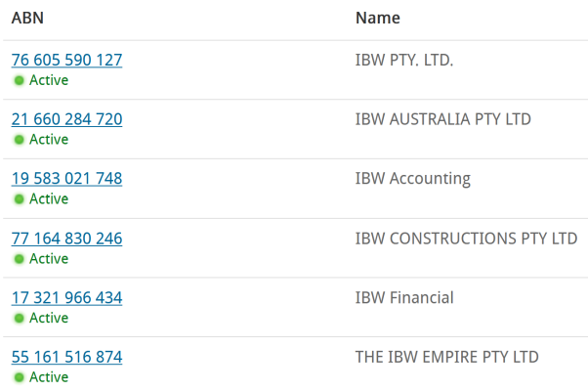Screen dimensions: 588x391
Task: Open ABN link 77 164 830 246
Action: coord(66,239)
